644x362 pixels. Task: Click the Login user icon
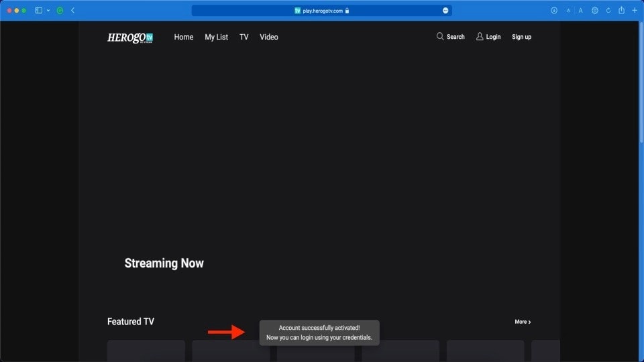479,36
